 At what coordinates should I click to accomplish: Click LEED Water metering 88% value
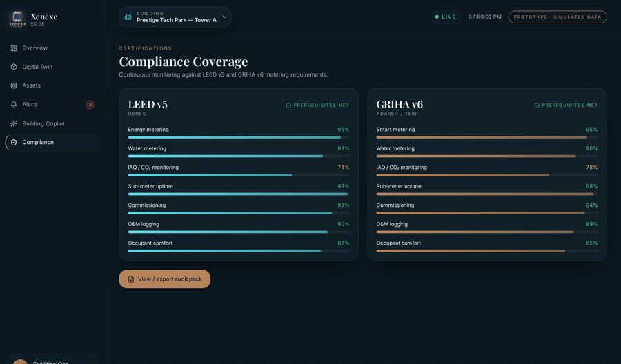(344, 148)
